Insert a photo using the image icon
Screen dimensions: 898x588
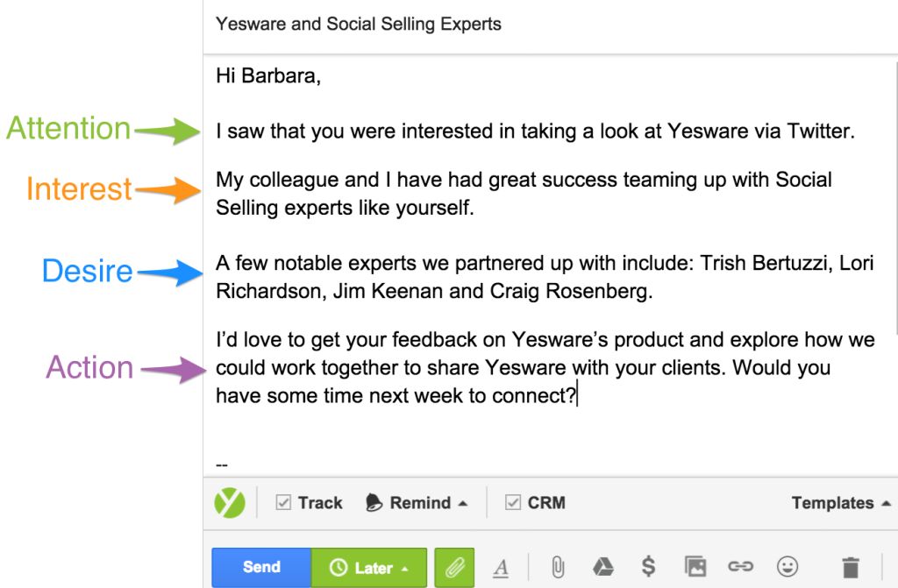click(x=695, y=567)
